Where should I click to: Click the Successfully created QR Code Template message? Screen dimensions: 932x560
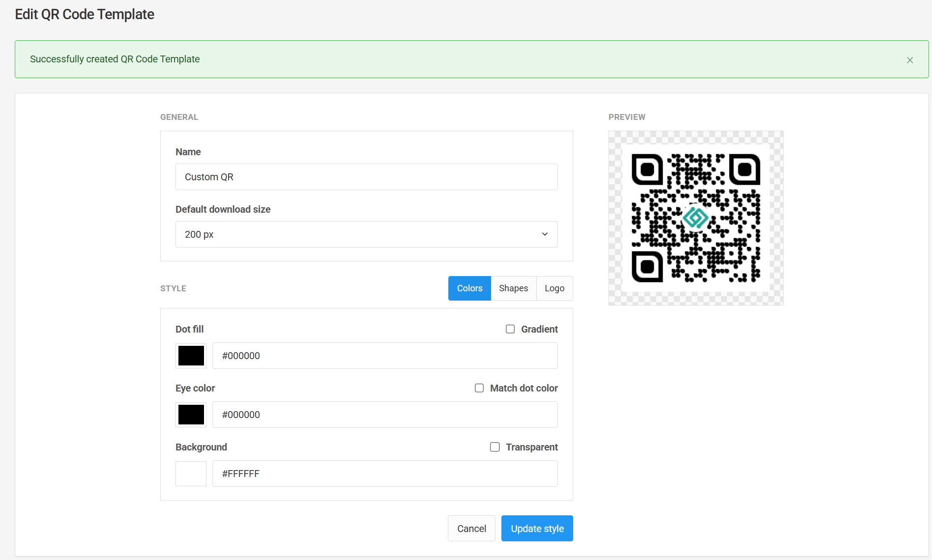(x=115, y=59)
